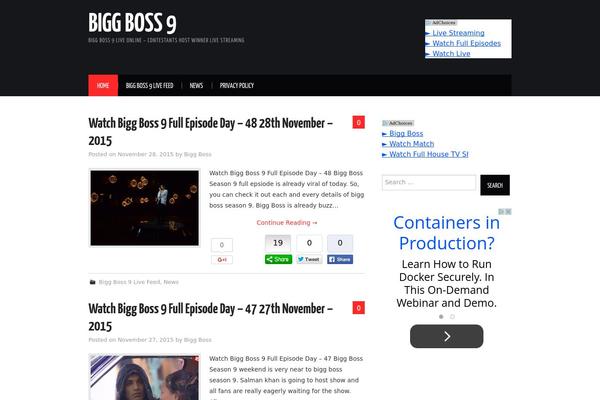This screenshot has height=400, width=600.
Task: Click the green Share button
Action: point(279,259)
